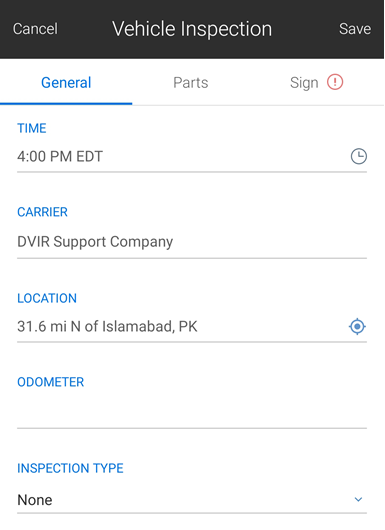Switch to the General tab
This screenshot has width=385, height=530.
click(x=66, y=82)
